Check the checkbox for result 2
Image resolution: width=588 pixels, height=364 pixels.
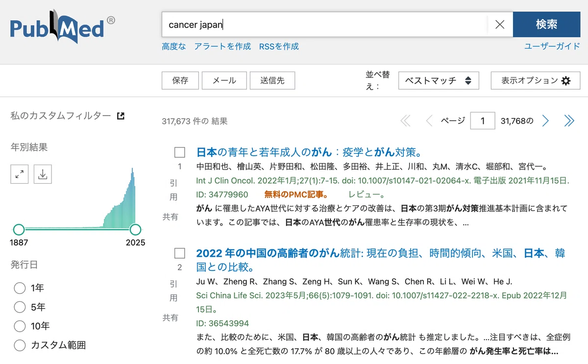(x=180, y=253)
